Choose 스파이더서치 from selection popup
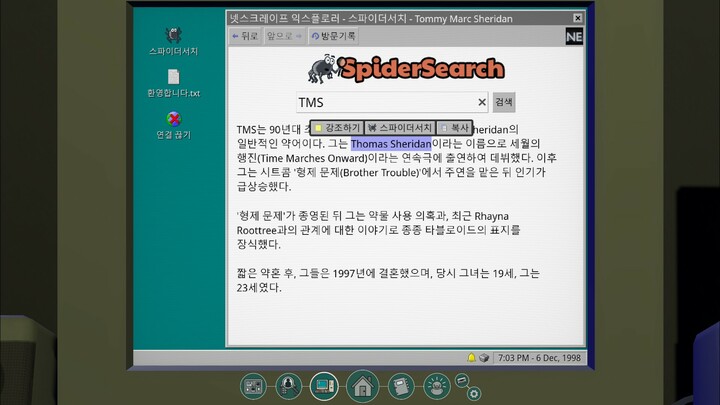720x405 pixels. (x=399, y=128)
